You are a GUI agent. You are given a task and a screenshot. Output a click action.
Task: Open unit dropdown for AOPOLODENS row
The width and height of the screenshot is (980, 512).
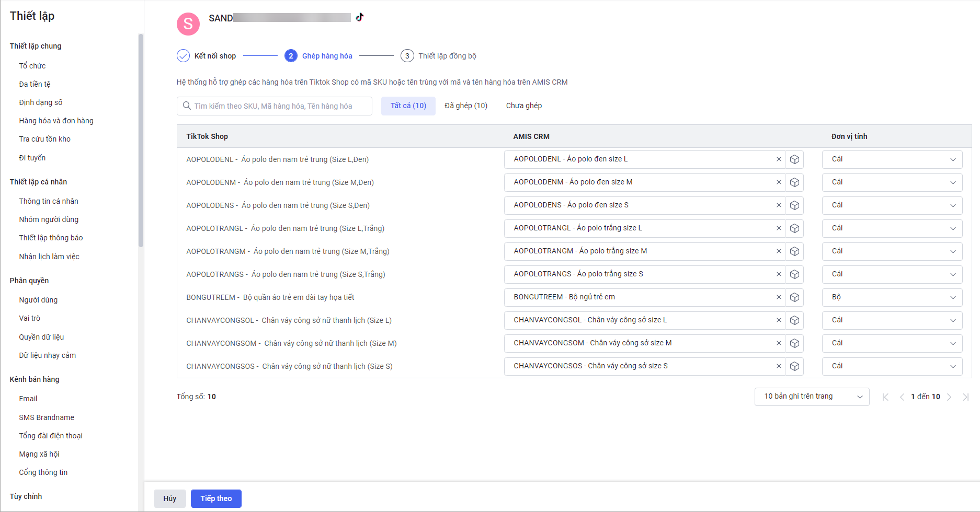pos(892,205)
